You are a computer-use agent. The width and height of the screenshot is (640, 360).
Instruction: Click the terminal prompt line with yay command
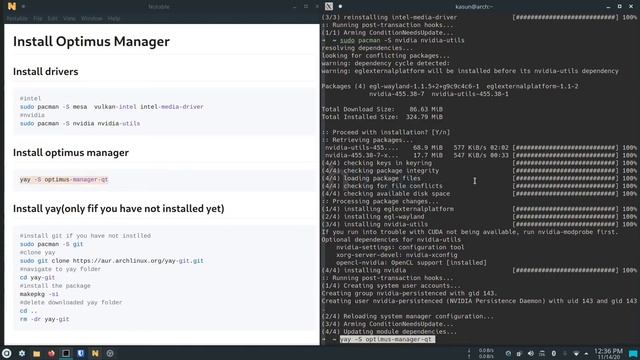(x=379, y=339)
